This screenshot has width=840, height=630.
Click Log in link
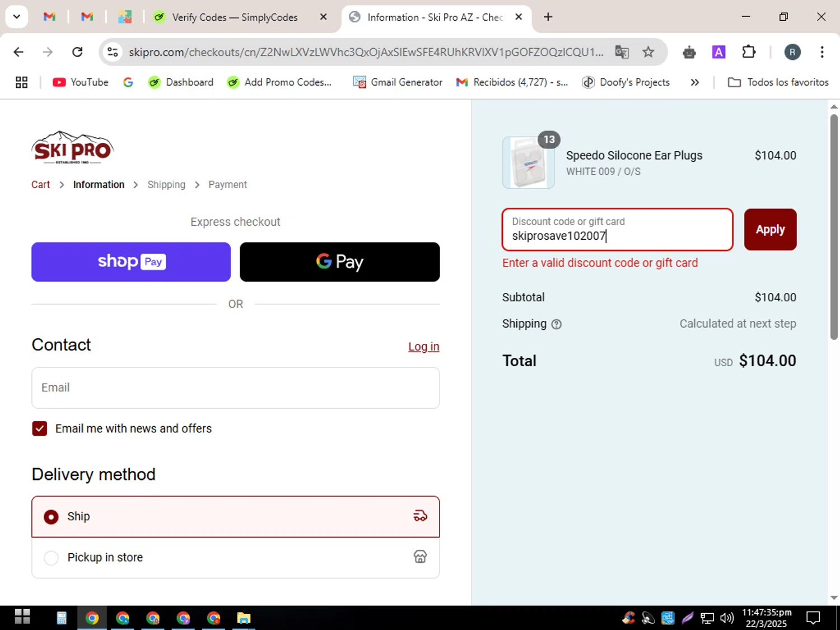424,347
